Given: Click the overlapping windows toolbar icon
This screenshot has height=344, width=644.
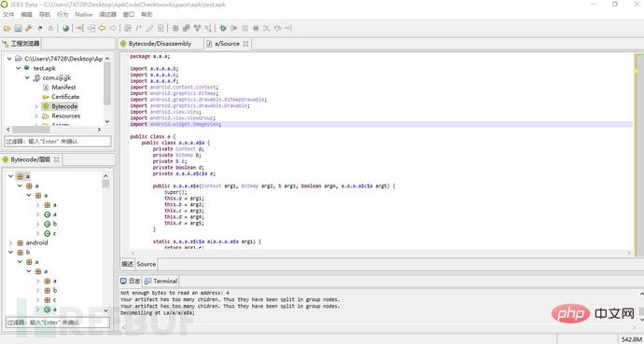Looking at the screenshot, I should 186,28.
